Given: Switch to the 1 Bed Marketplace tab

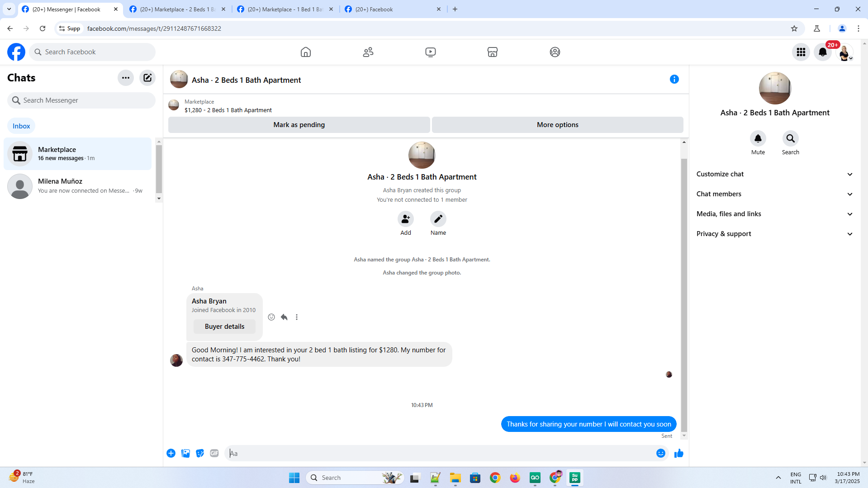Looking at the screenshot, I should click(x=285, y=9).
